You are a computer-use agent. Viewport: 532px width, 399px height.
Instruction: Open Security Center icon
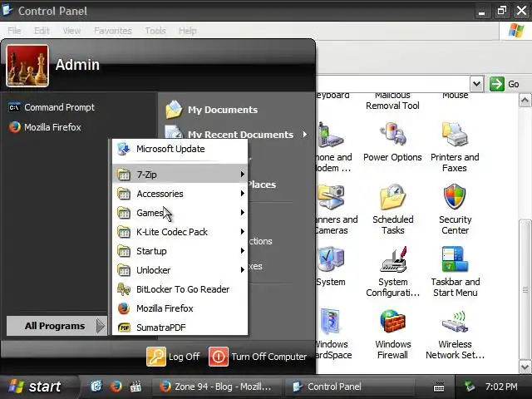(x=455, y=209)
